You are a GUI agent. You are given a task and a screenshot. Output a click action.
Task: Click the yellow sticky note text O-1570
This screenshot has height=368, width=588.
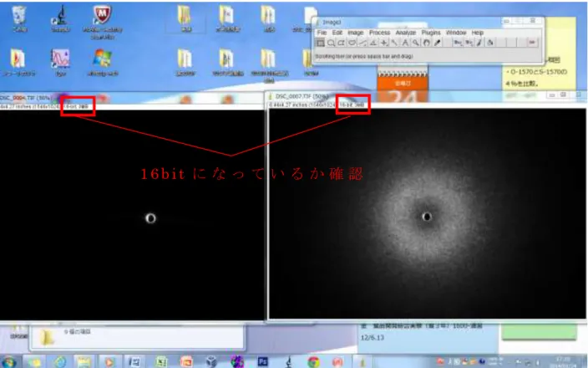tap(536, 72)
